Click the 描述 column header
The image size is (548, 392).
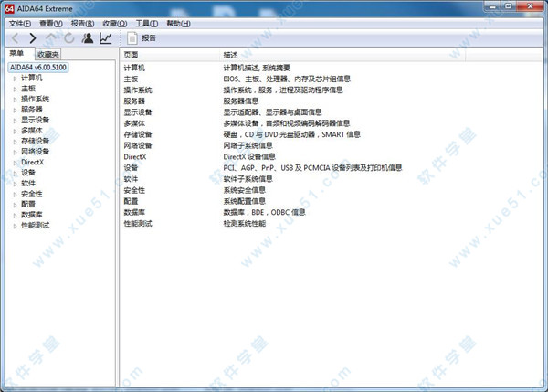tap(342, 55)
